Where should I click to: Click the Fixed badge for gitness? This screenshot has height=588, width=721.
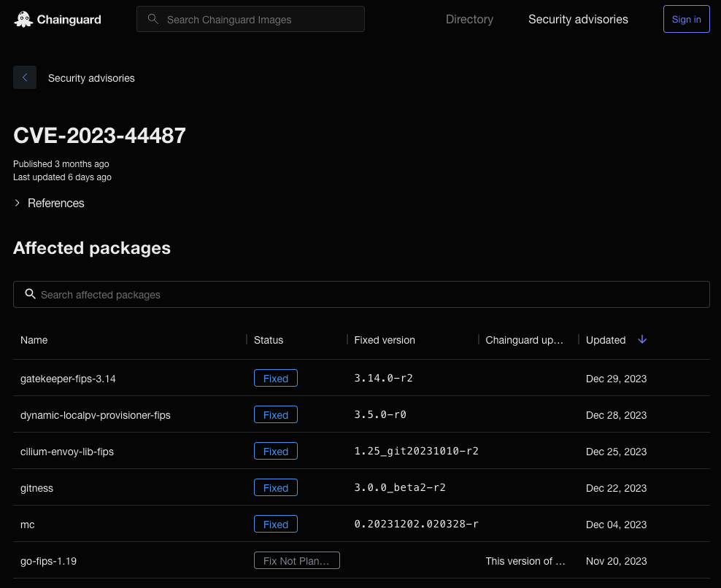[275, 487]
